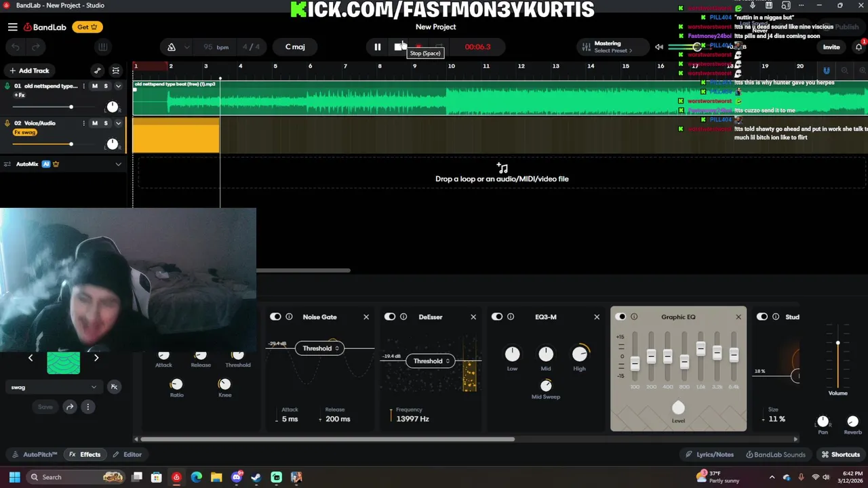868x488 pixels.
Task: Click the master volume speaker icon
Action: coord(658,47)
